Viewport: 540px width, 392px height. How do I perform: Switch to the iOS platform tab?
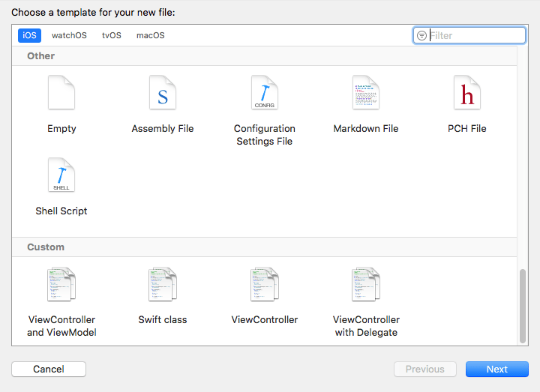click(x=29, y=35)
